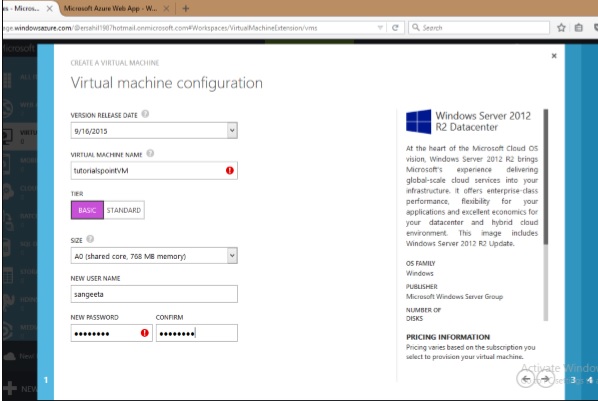Open new browser tab with plus icon
Screen dimensions: 598x401
[x=186, y=8]
